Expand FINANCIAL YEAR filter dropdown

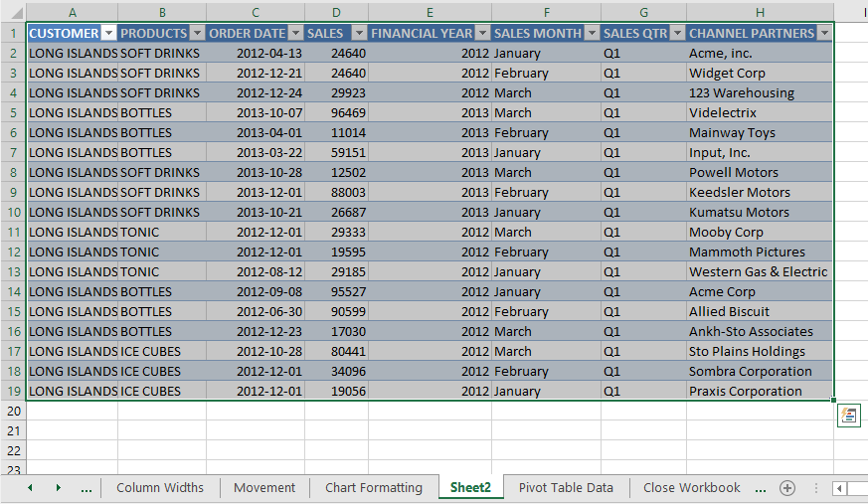tap(482, 34)
